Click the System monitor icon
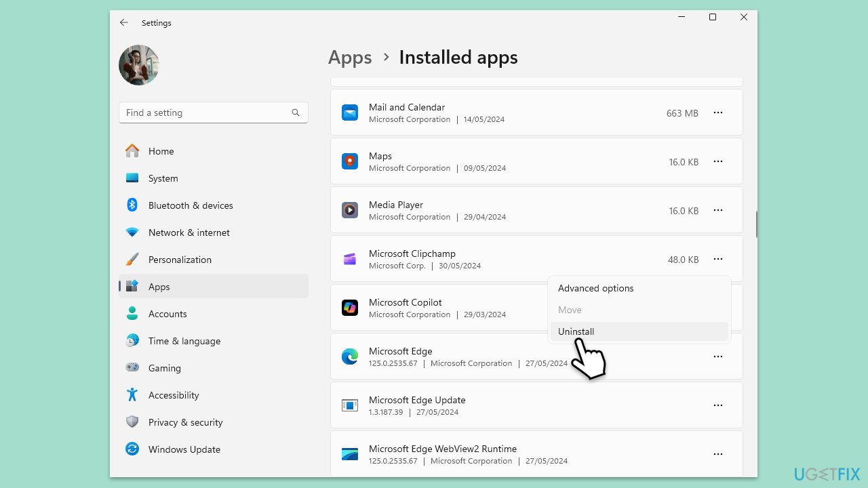 132,178
